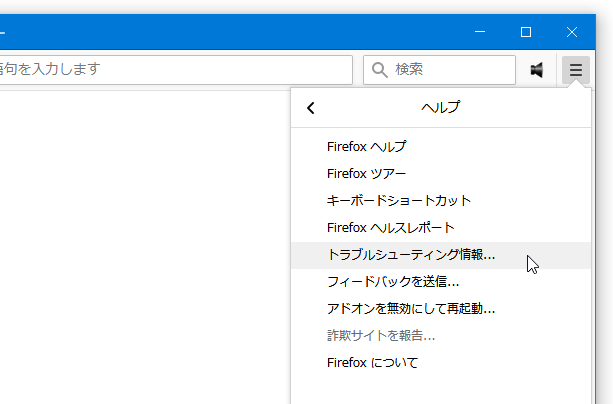The image size is (613, 404).
Task: Open キーボードショートカット entry
Action: point(441,201)
